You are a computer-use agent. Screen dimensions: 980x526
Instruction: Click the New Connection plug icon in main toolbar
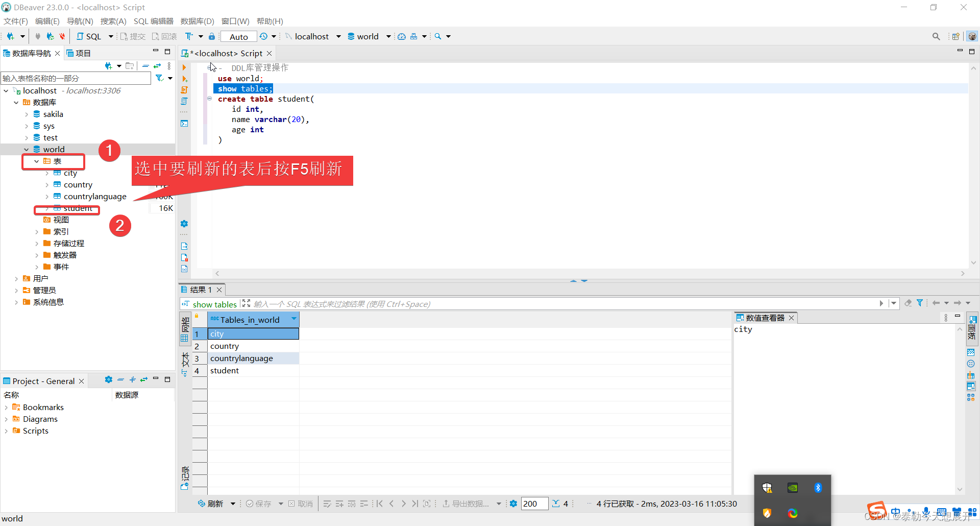[x=10, y=36]
